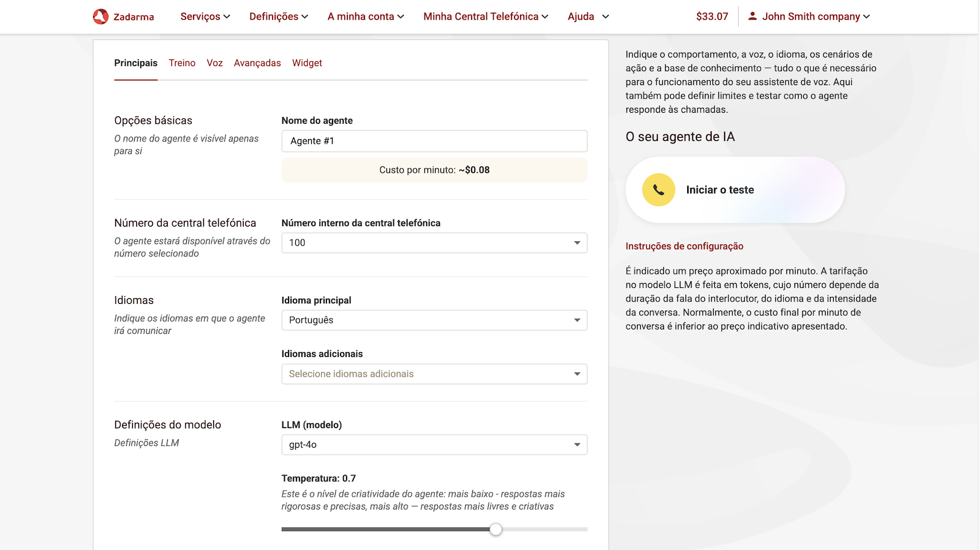The height and width of the screenshot is (550, 980).
Task: Click the Número da central telefónica heading
Action: [x=185, y=223]
